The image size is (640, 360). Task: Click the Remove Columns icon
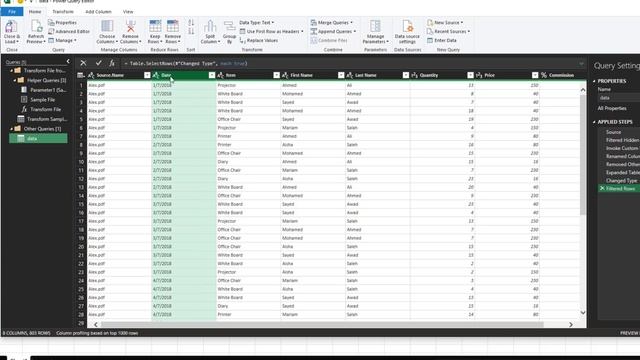(130, 26)
